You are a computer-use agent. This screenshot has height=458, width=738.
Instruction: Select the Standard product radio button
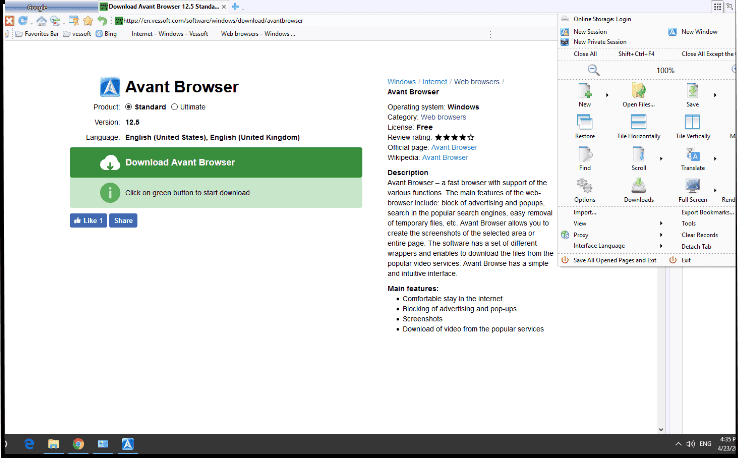coord(128,106)
